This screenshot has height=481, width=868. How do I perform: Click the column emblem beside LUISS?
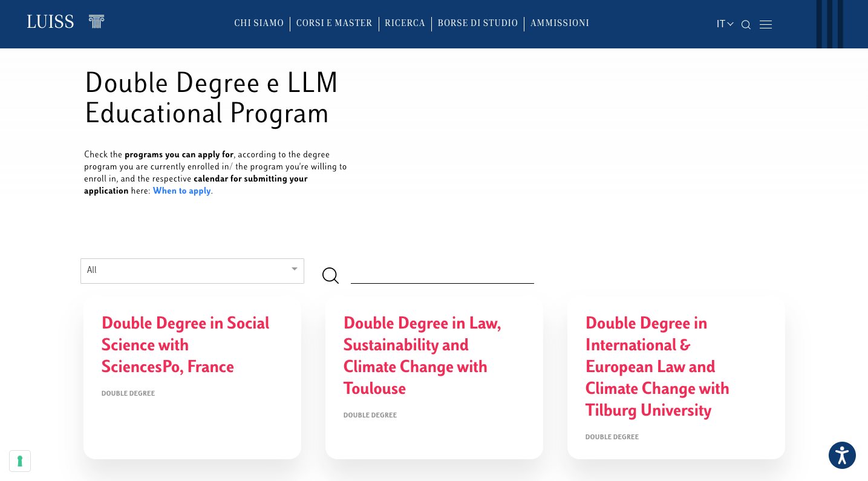coord(96,22)
